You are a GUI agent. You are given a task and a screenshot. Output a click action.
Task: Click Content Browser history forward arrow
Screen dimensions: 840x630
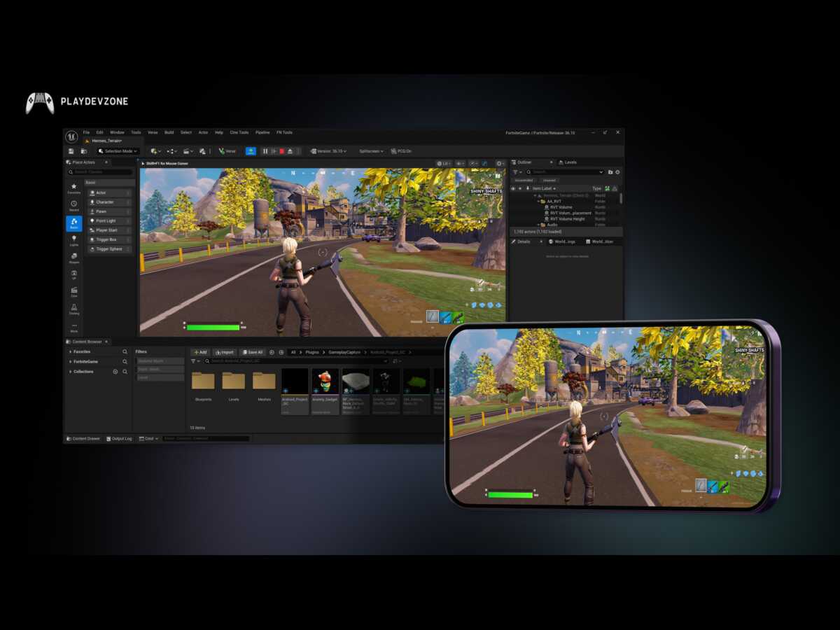coord(281,352)
